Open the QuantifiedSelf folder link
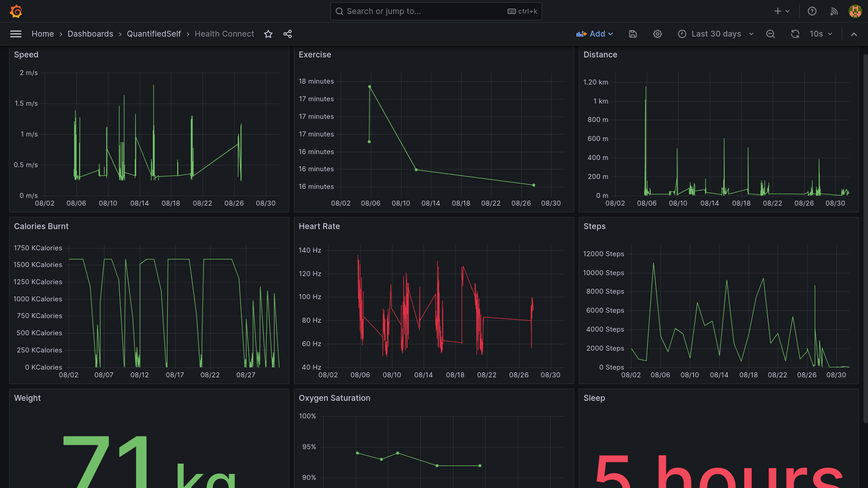This screenshot has height=488, width=868. (x=154, y=34)
